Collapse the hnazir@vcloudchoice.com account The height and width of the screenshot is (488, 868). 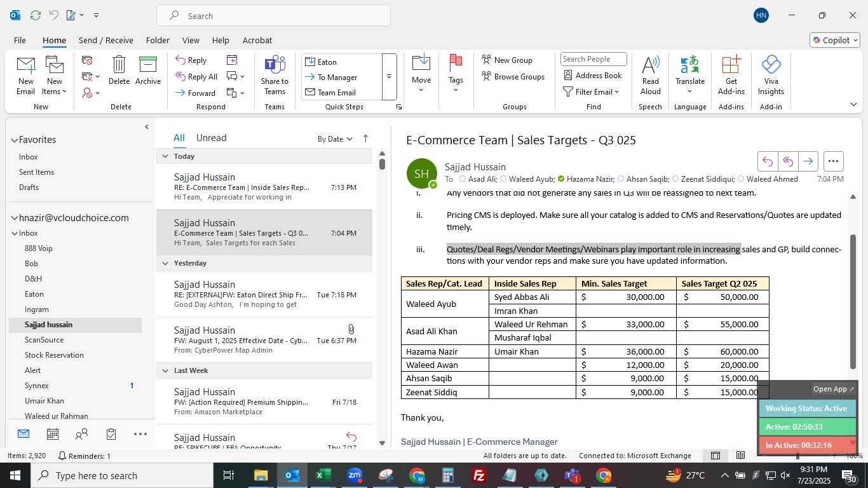pyautogui.click(x=14, y=218)
